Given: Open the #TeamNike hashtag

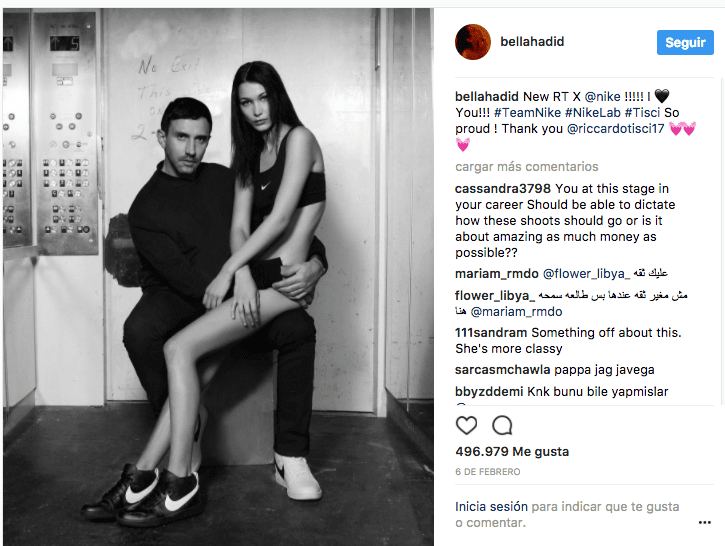Looking at the screenshot, I should 527,113.
